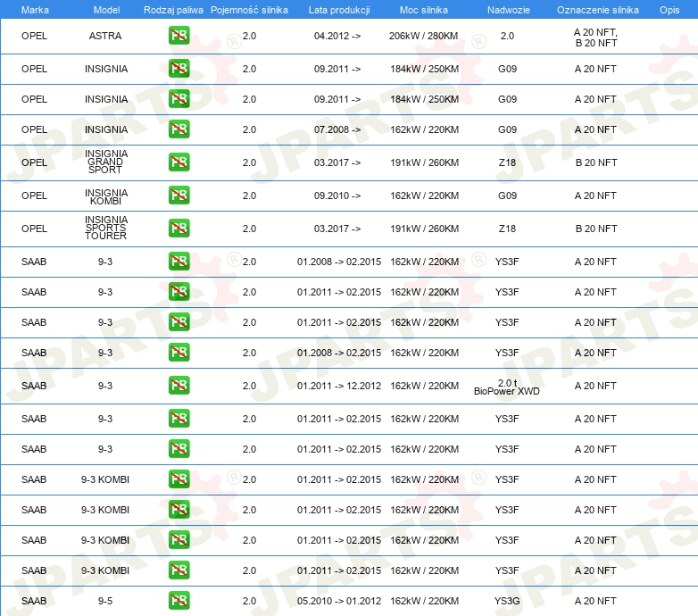Select the 05.2010 -> 01.2012 production range
This screenshot has width=698, height=616.
[x=339, y=601]
